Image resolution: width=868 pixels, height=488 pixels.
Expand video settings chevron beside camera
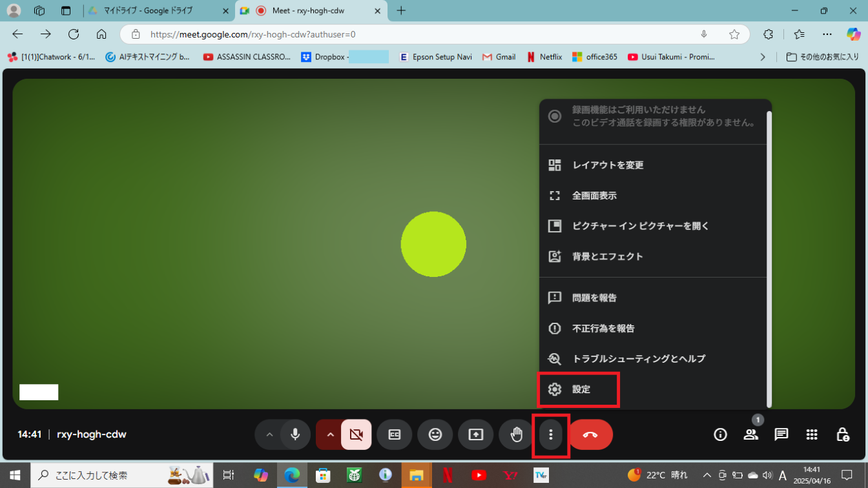330,434
